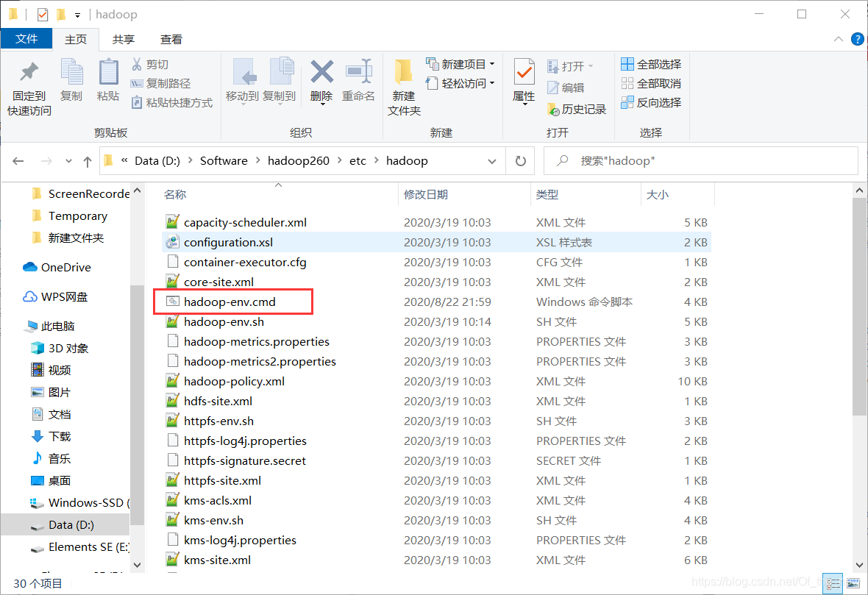The image size is (868, 595).
Task: Click Invert selection in the ribbon
Action: [x=651, y=102]
